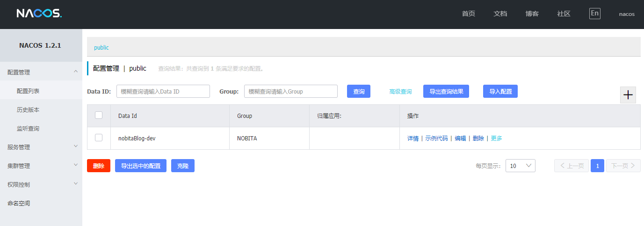Click the blue 查询 button
Image resolution: width=644 pixels, height=226 pixels.
coord(358,92)
